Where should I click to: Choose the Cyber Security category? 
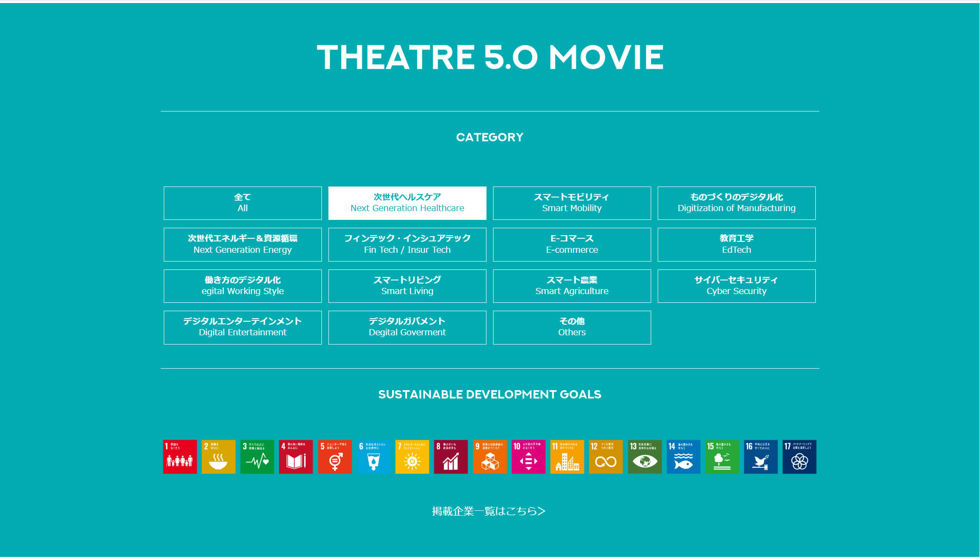pyautogui.click(x=736, y=286)
